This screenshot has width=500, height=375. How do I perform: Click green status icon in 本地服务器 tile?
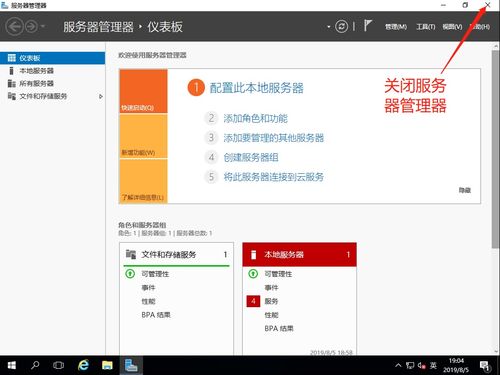click(253, 274)
